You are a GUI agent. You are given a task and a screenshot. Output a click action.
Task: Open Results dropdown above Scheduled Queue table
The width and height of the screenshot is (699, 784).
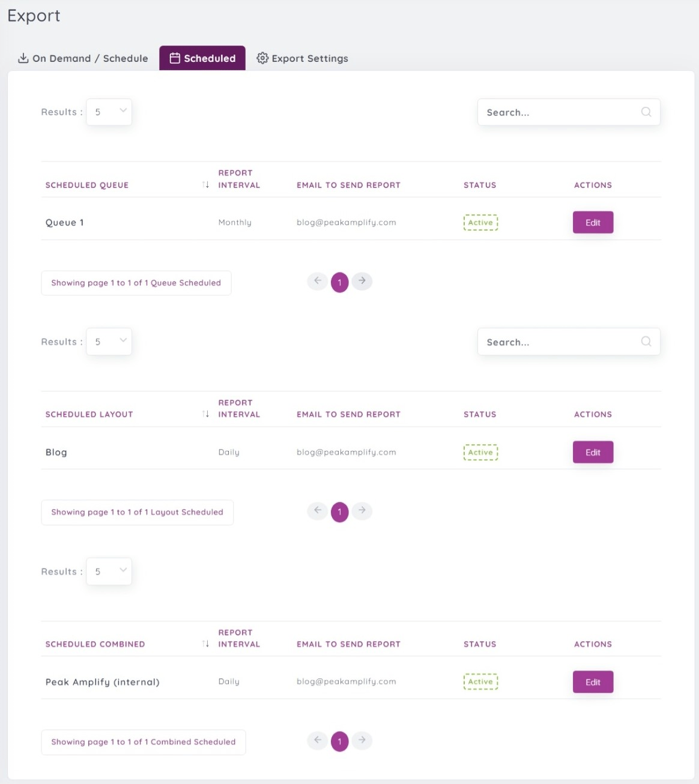[x=109, y=112]
